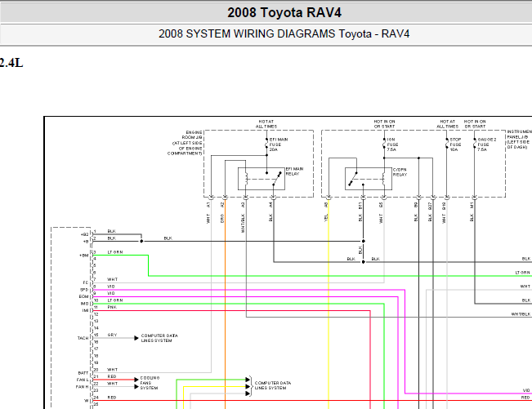Screen dimensions: 532x409
Task: Click the "IMI" terminal label
Action: pos(85,311)
